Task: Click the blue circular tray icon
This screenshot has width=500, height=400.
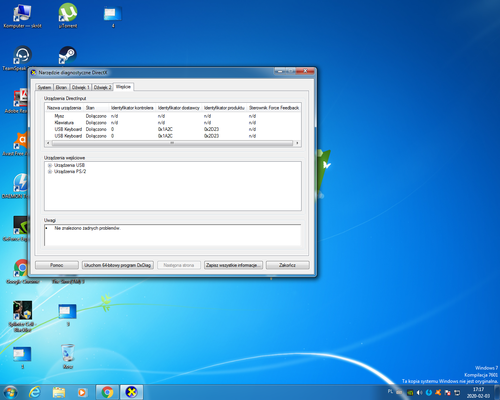Action: pyautogui.click(x=429, y=393)
